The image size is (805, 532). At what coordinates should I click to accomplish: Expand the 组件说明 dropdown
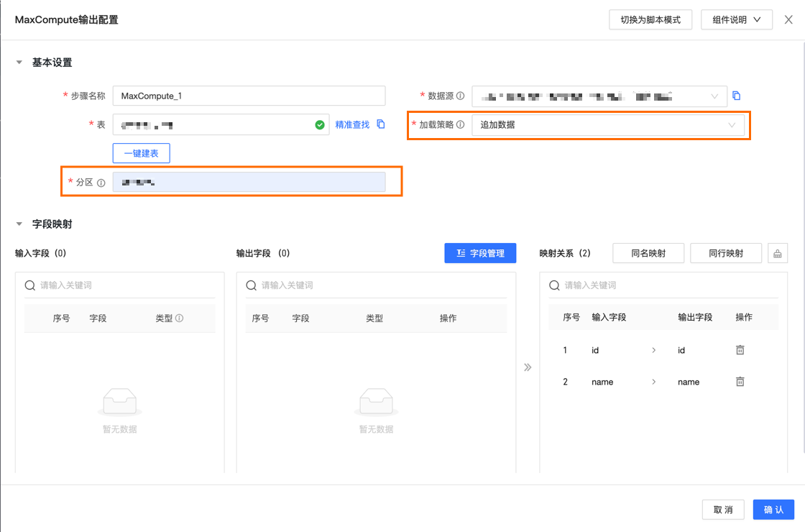pos(736,19)
